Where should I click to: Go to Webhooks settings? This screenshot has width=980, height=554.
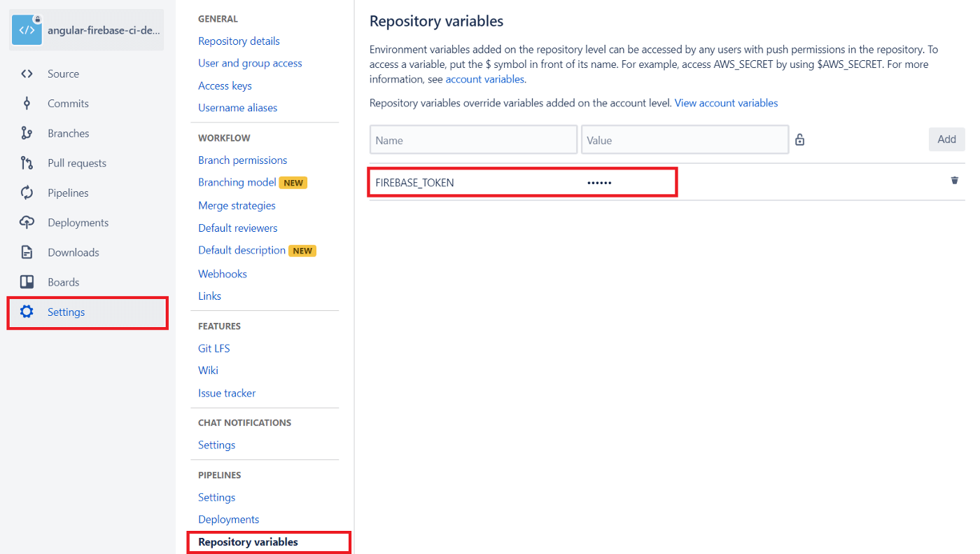[x=222, y=274]
